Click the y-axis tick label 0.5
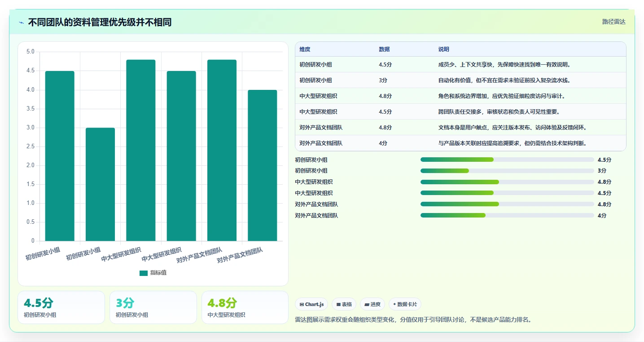Screen dimensions: 644x342 pos(31,222)
